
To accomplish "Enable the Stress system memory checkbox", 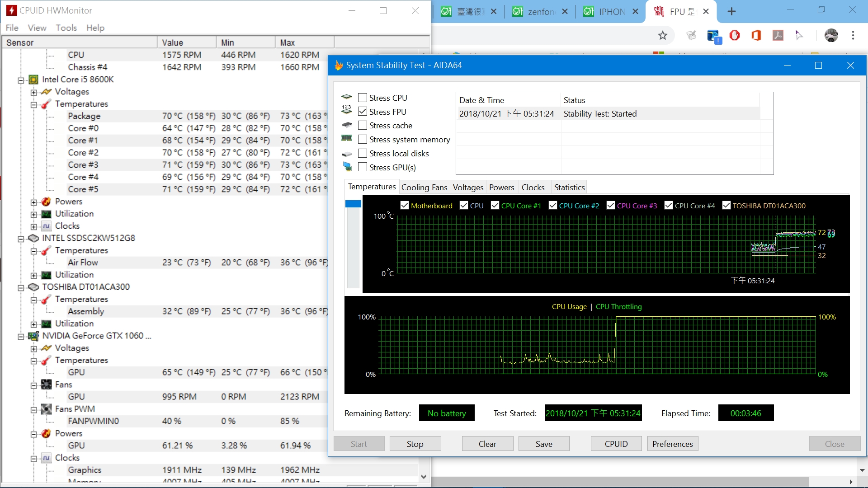I will 363,139.
